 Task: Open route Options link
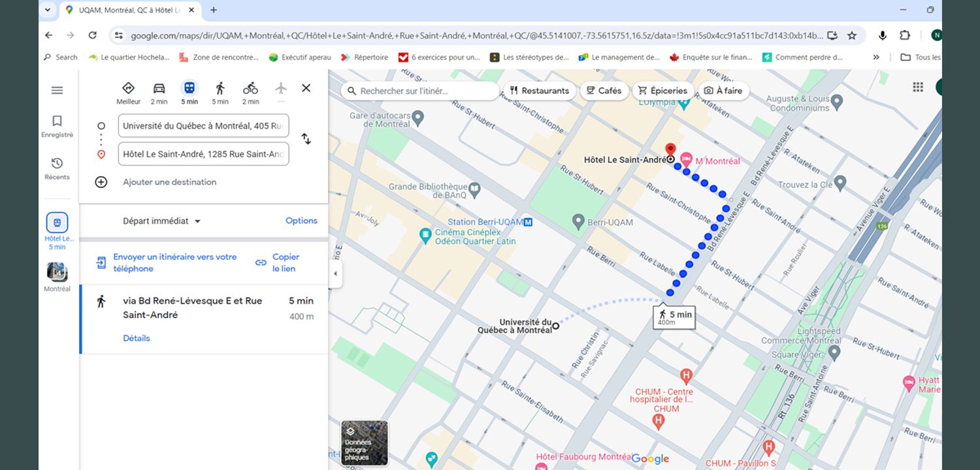(301, 221)
